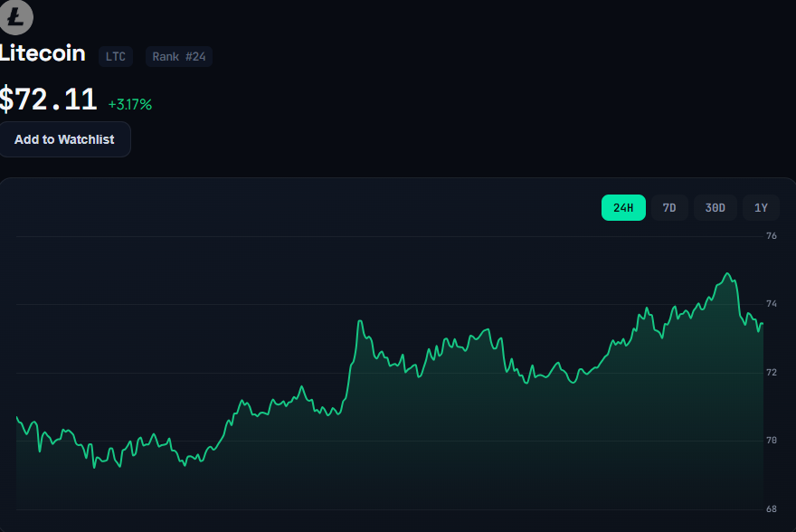
Task: Add Litecoin to Watchlist
Action: pos(64,139)
